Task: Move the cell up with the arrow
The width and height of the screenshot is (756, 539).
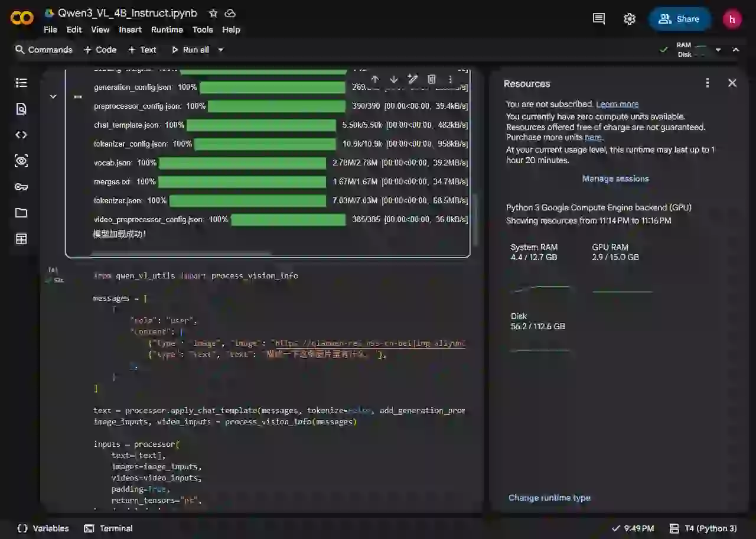Action: coord(374,79)
